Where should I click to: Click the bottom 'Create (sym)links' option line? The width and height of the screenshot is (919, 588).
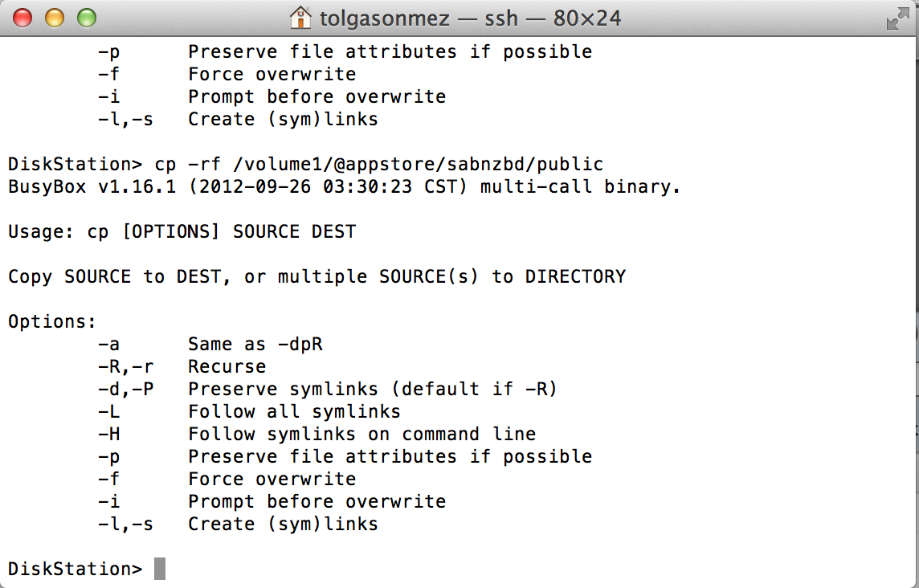[238, 524]
